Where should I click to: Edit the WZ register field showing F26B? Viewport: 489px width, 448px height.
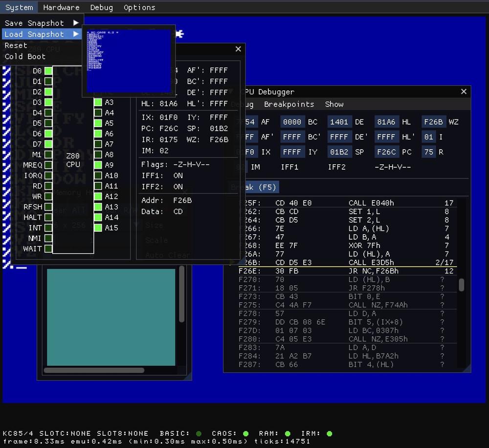coord(433,122)
